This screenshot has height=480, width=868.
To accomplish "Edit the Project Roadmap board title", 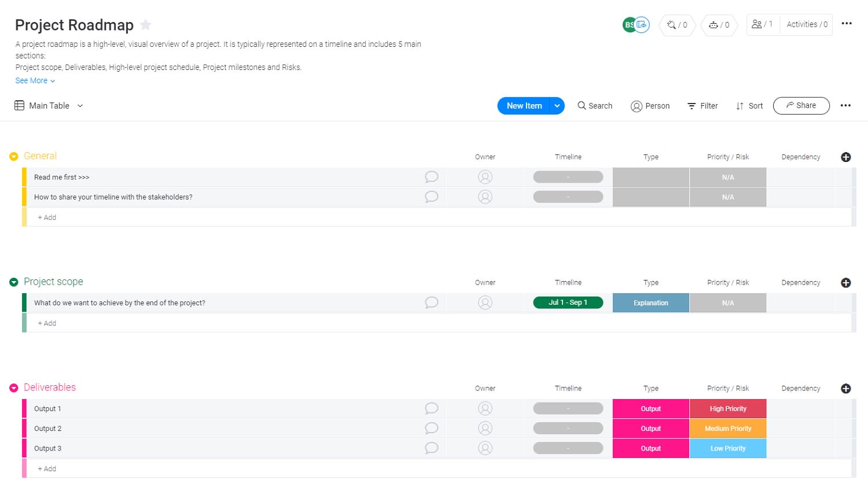I will pos(74,25).
